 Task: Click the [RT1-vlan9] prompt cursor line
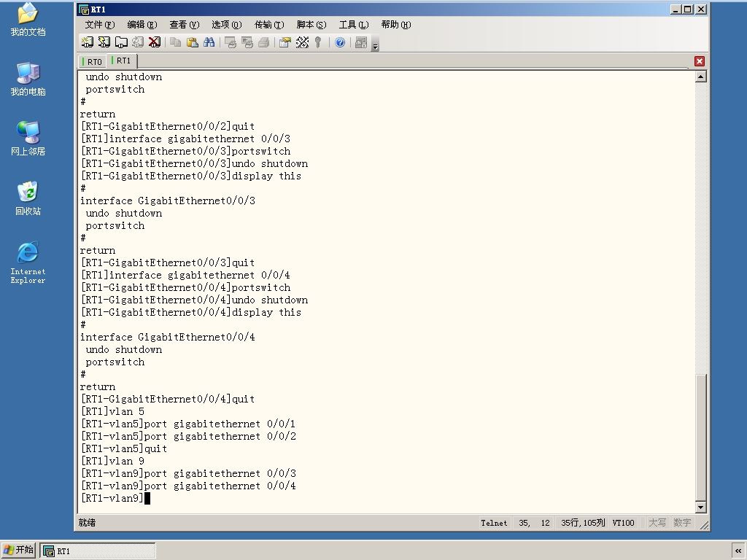pyautogui.click(x=115, y=498)
